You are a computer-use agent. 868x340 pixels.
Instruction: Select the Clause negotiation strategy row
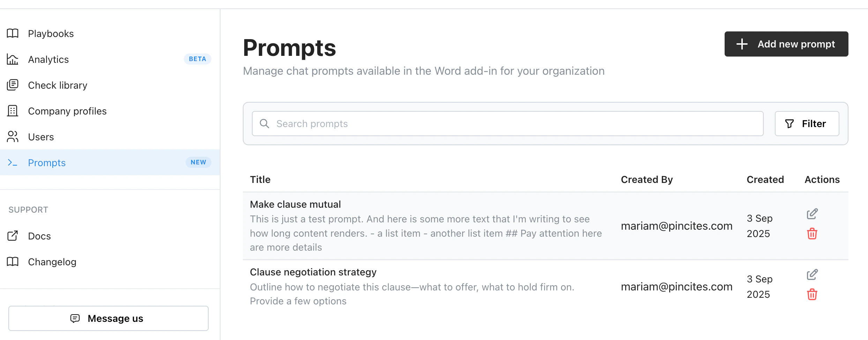pos(419,286)
